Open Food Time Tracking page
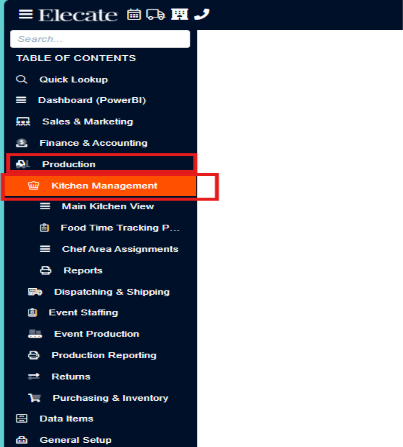The height and width of the screenshot is (447, 403). tap(120, 228)
